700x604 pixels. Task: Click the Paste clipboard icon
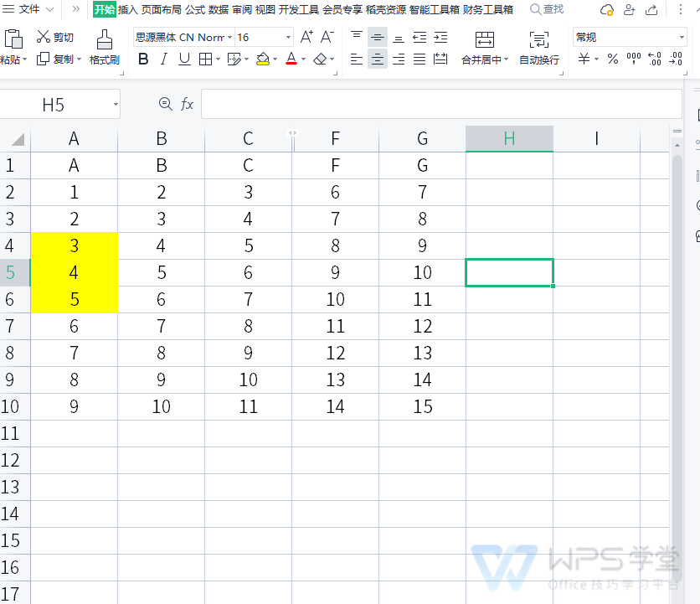click(x=13, y=39)
